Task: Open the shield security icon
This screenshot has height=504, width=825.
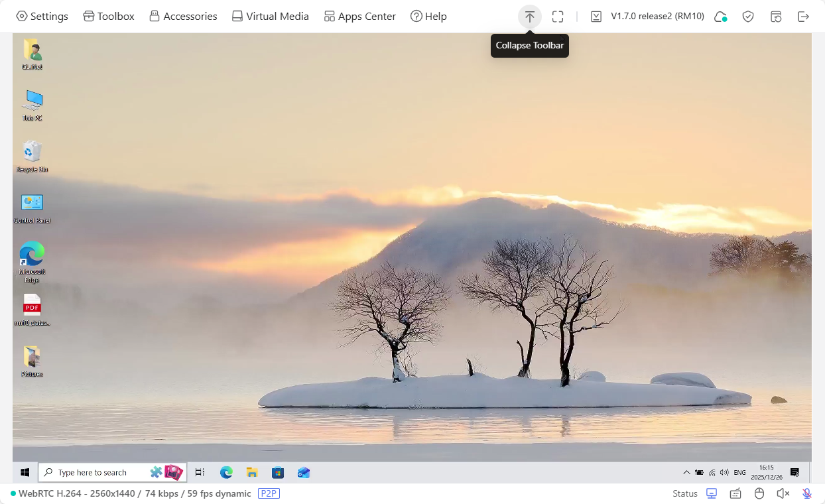Action: [748, 17]
